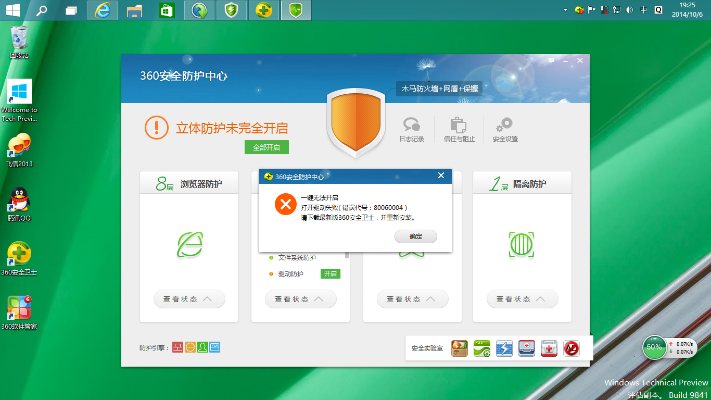Open the 信任与阻止 trust and block icon
Image resolution: width=711 pixels, height=400 pixels.
click(x=458, y=127)
